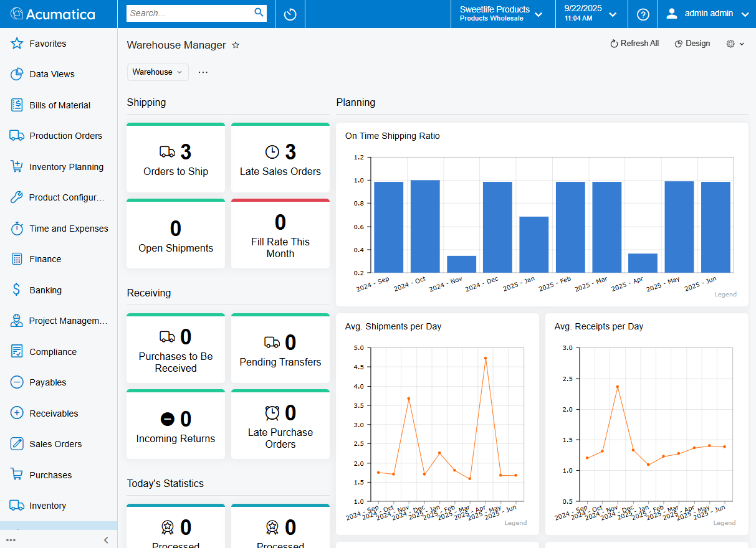
Task: Click the Refresh All button
Action: 634,44
